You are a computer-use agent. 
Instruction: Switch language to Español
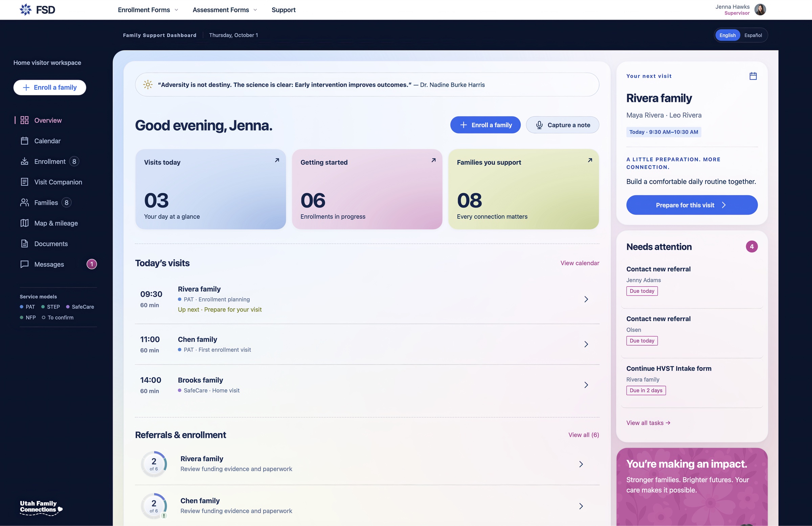point(753,35)
